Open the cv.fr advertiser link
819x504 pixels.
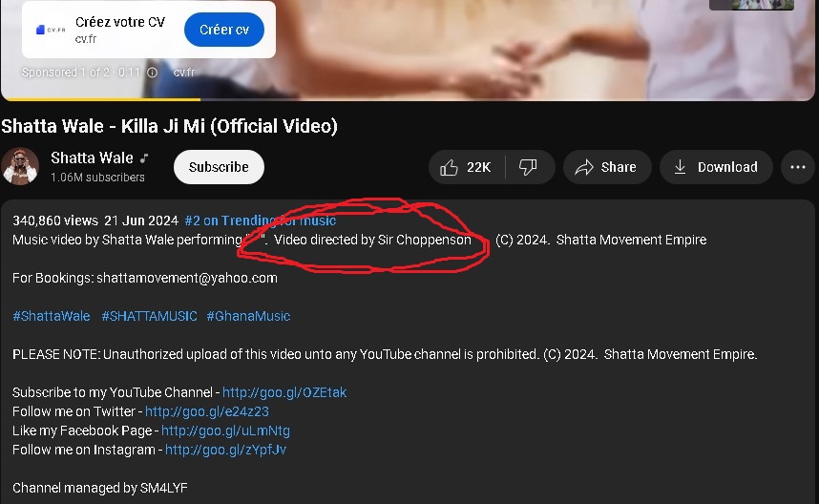click(184, 73)
